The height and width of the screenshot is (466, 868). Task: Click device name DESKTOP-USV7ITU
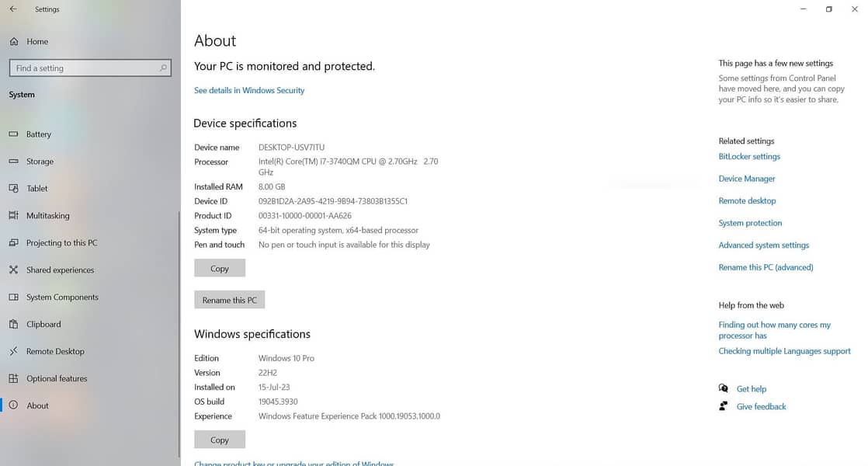point(291,148)
